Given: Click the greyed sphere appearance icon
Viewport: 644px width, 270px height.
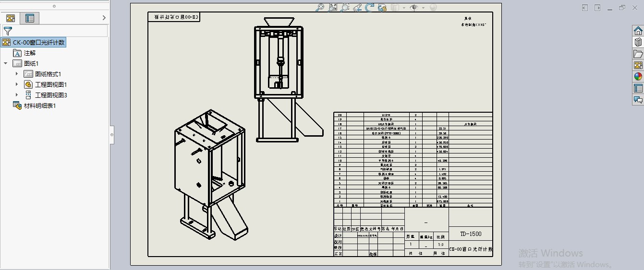Looking at the screenshot, I should (x=433, y=7).
